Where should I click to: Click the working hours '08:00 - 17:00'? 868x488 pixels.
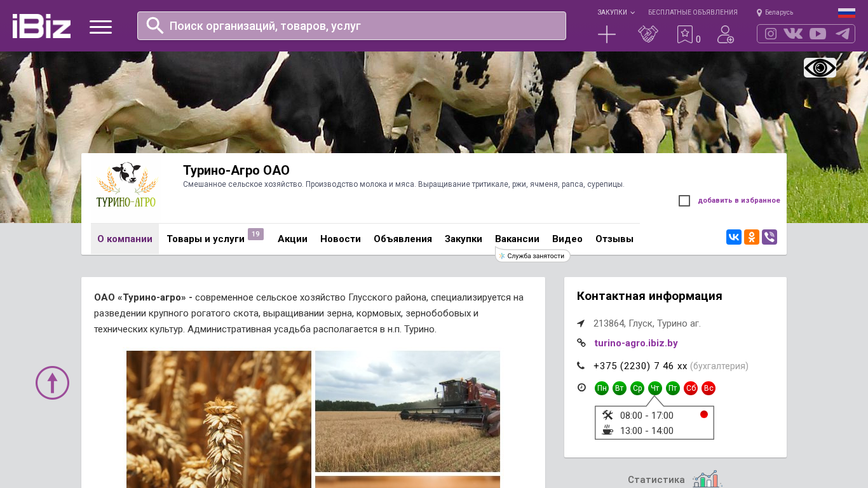pyautogui.click(x=647, y=416)
